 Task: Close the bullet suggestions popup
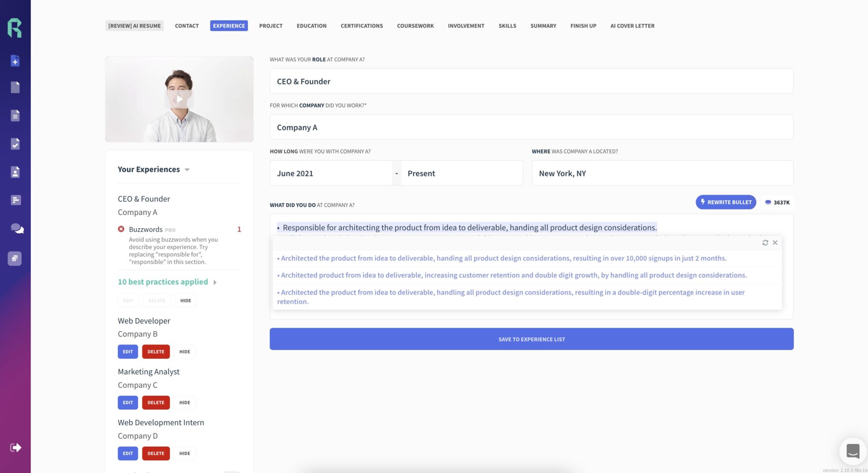pos(775,242)
